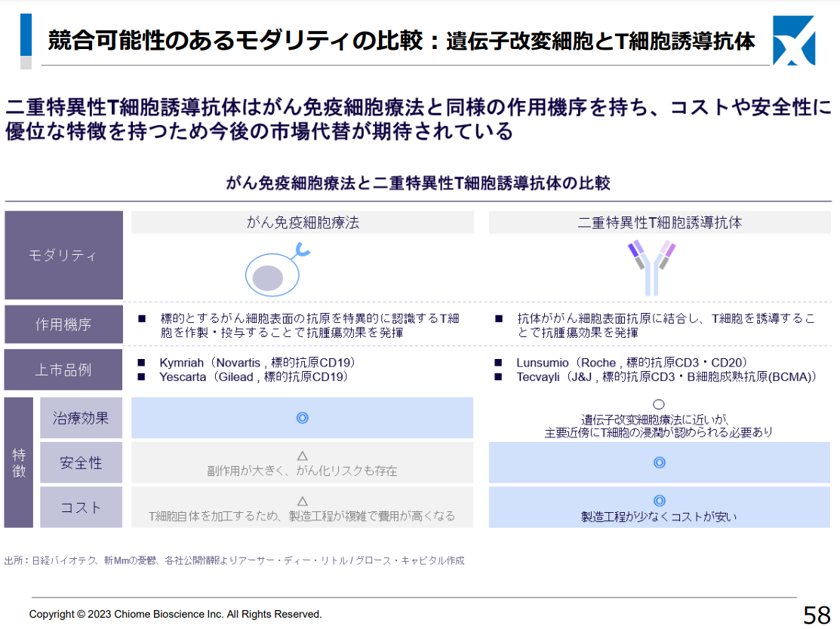Click the text 遺伝子改変細胞療法に近いが
840x629 pixels.
[x=655, y=419]
